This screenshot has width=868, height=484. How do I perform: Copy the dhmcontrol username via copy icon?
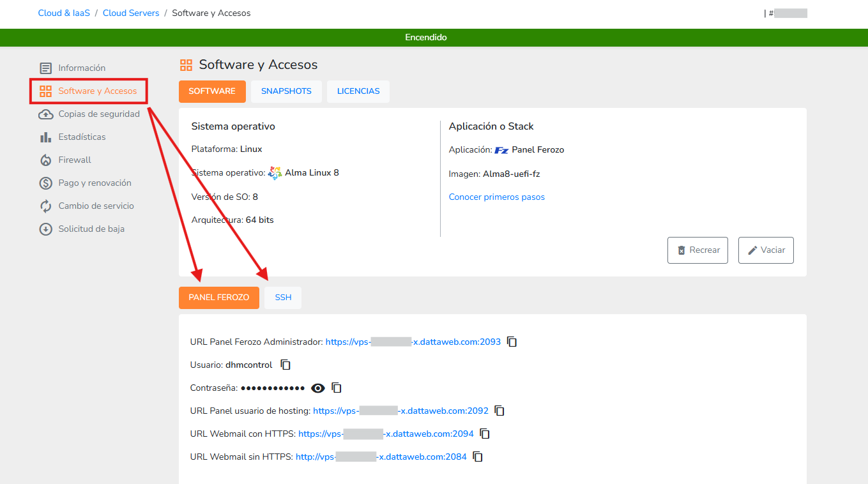[285, 364]
